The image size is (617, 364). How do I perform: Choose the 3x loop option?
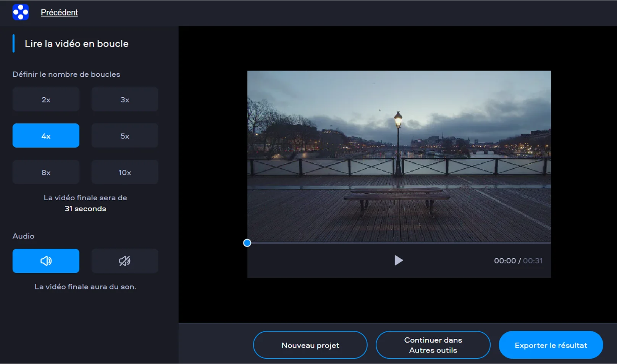(125, 100)
